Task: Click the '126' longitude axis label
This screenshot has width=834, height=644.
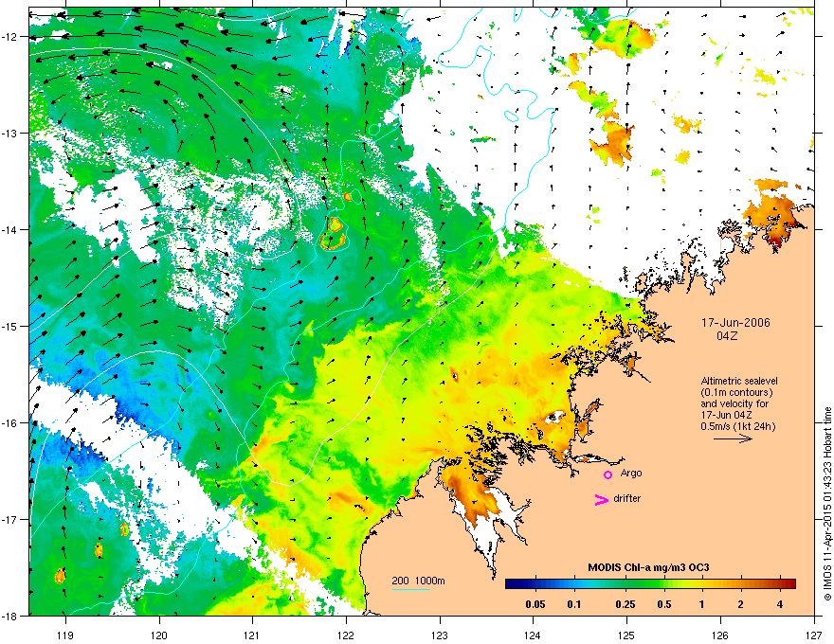Action: point(720,635)
